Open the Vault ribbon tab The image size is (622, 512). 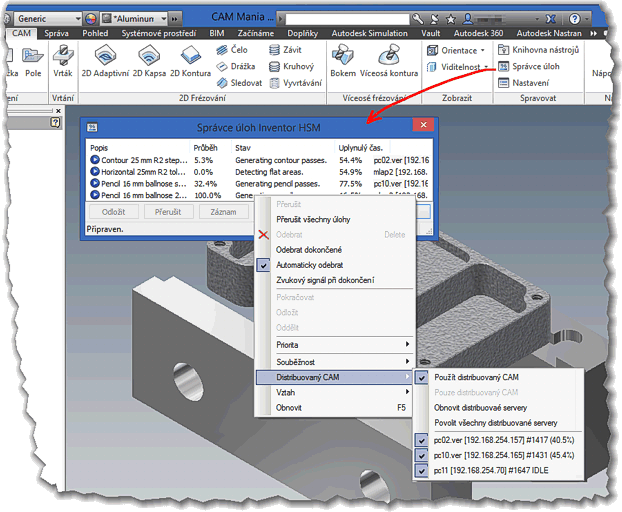(x=431, y=33)
